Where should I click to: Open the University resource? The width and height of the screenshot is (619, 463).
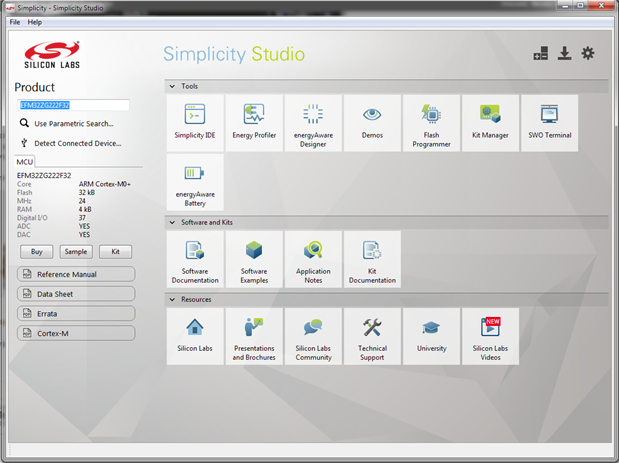pyautogui.click(x=431, y=336)
